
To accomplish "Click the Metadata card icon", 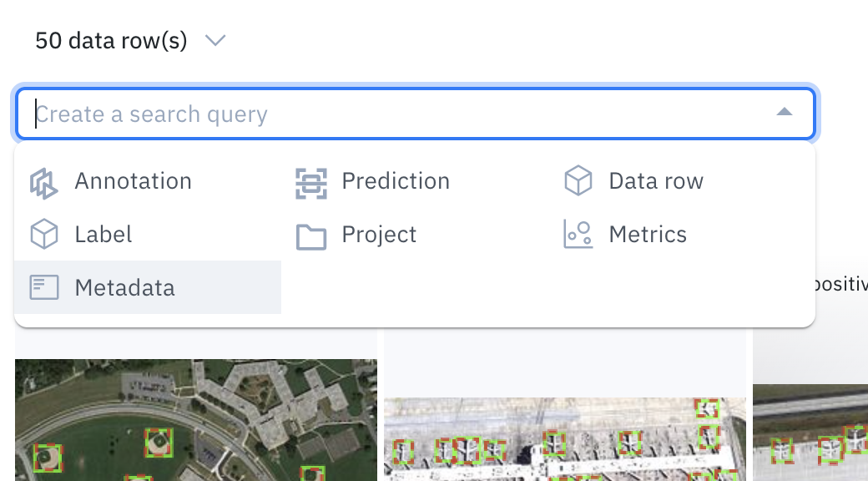I will (43, 287).
